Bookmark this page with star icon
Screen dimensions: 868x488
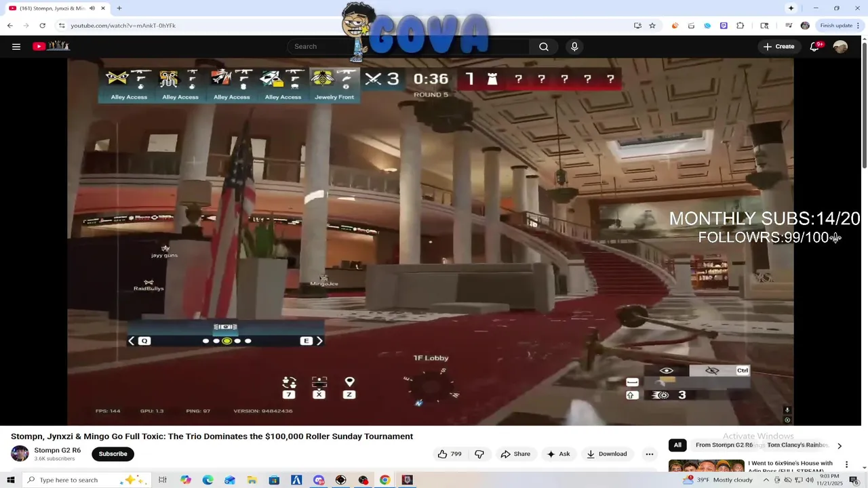coord(652,26)
